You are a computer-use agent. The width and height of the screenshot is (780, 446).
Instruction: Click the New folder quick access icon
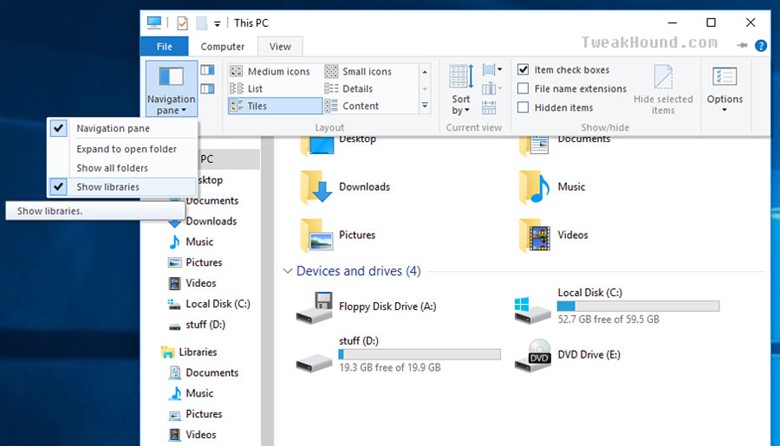pos(201,23)
